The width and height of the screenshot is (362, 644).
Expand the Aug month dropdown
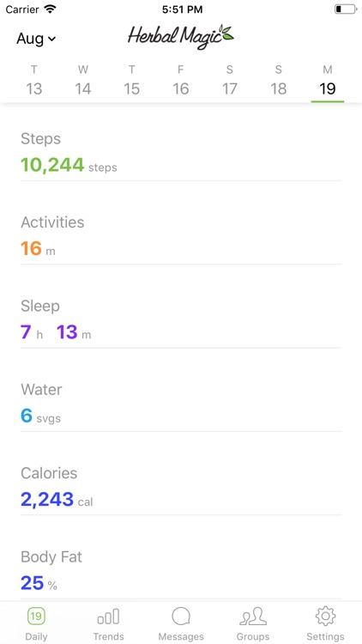point(36,39)
